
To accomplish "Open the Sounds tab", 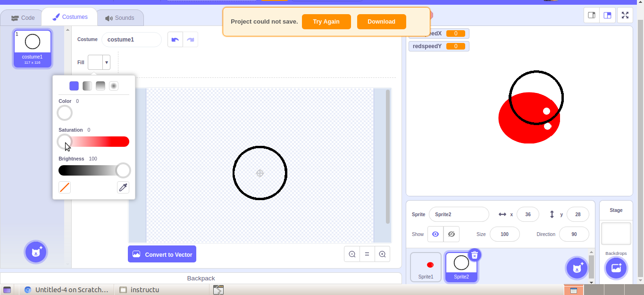I will click(120, 17).
